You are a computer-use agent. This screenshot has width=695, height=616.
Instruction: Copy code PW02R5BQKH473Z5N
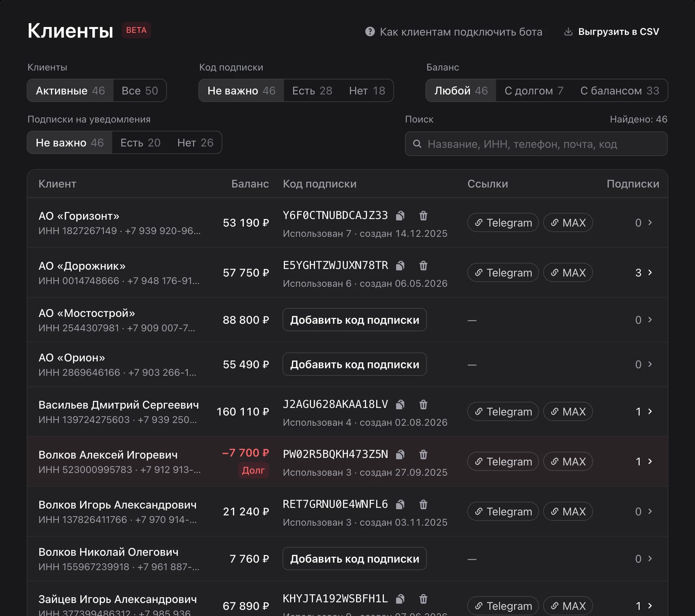coord(400,454)
